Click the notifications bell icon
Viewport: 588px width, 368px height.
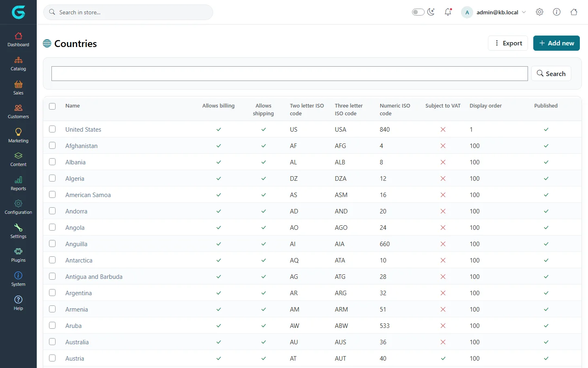[448, 12]
